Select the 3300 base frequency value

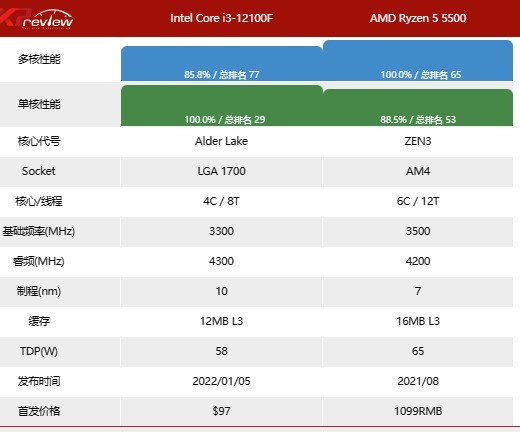(x=221, y=231)
